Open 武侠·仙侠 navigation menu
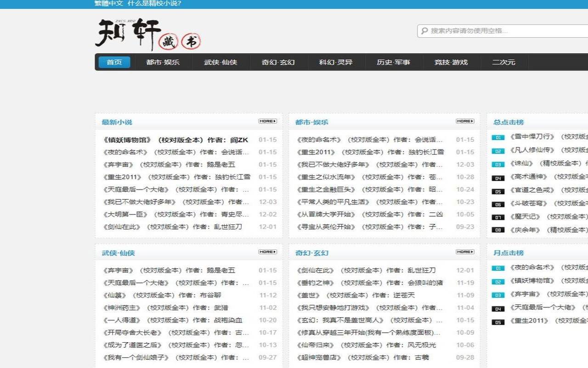This screenshot has width=588, height=368. (220, 62)
